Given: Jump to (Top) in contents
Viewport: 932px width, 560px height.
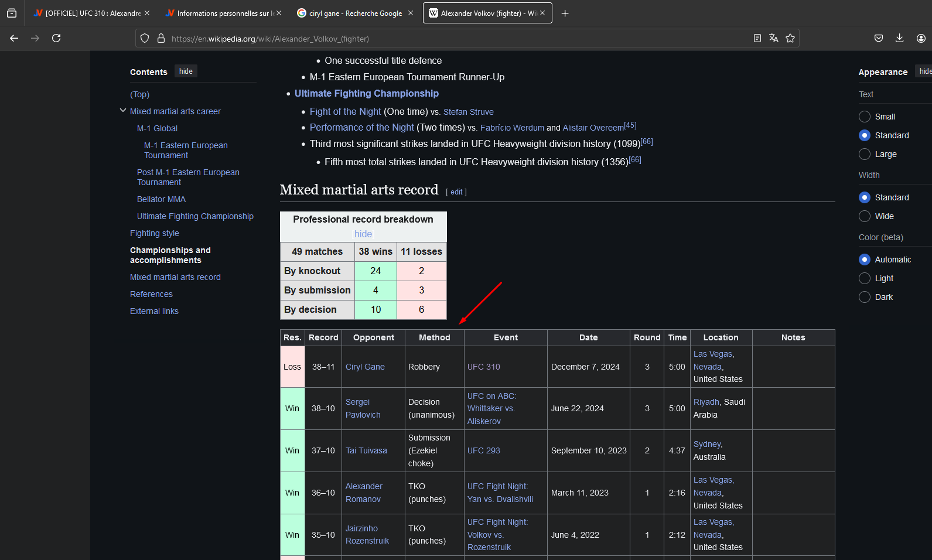Looking at the screenshot, I should tap(139, 94).
